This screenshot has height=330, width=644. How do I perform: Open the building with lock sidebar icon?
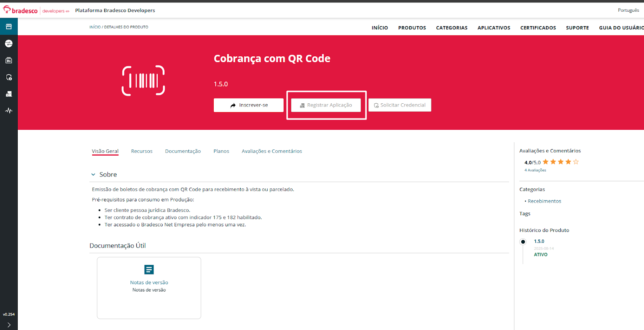tap(9, 94)
